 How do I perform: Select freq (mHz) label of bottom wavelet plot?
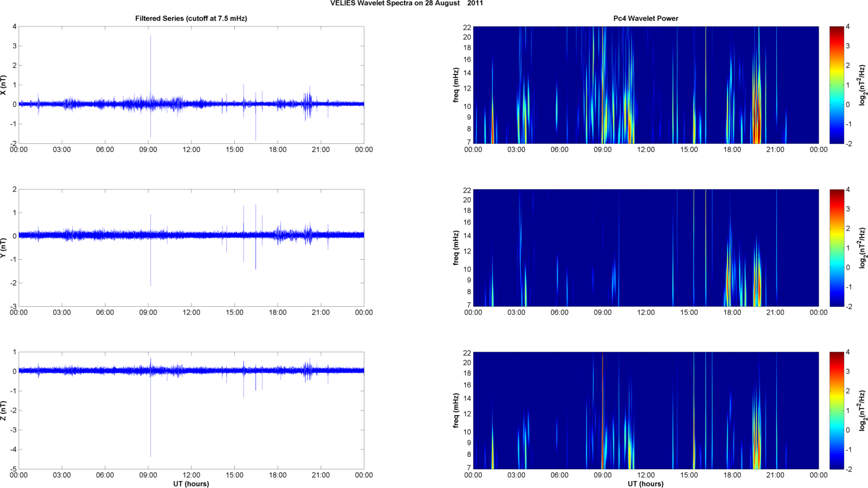point(456,411)
